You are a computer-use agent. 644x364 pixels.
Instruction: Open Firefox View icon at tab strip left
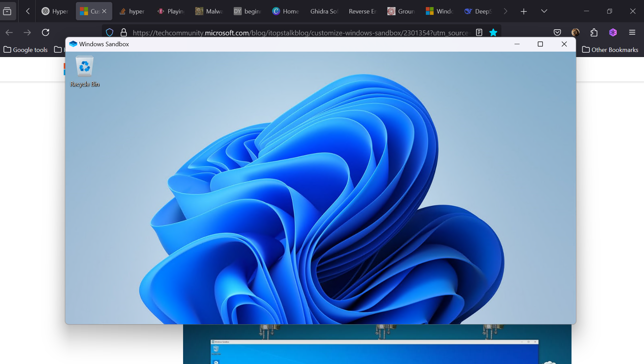point(7,11)
